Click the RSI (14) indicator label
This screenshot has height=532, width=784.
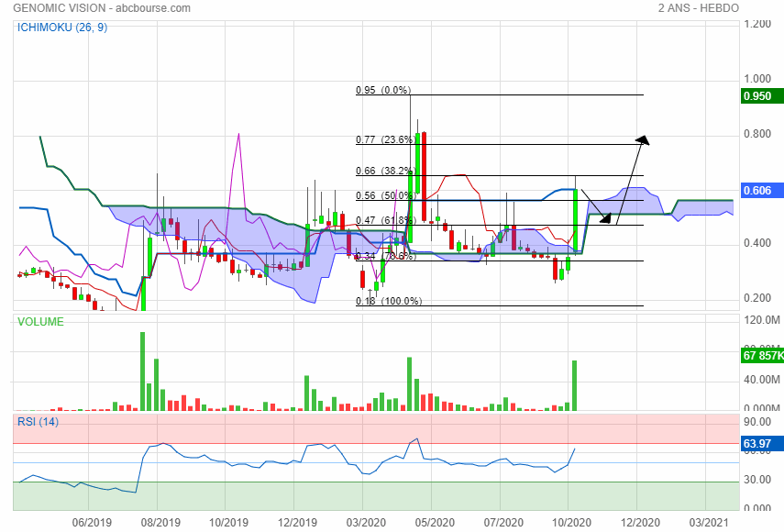(x=38, y=422)
